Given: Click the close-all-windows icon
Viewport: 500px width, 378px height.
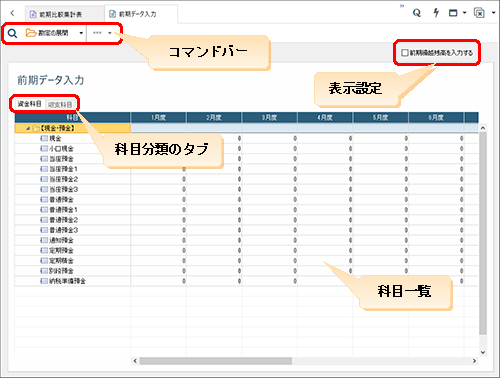Looking at the screenshot, I should pos(479,13).
